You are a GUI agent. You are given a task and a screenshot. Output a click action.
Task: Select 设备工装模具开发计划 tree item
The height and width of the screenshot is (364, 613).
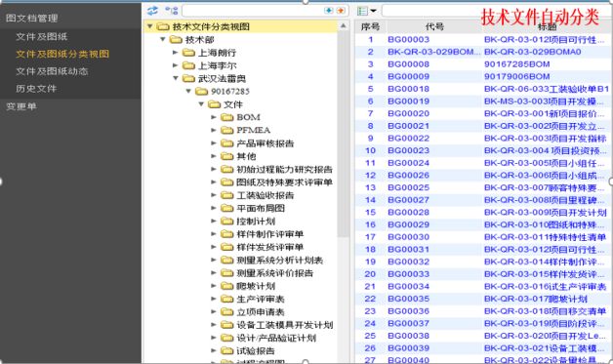[x=285, y=325]
